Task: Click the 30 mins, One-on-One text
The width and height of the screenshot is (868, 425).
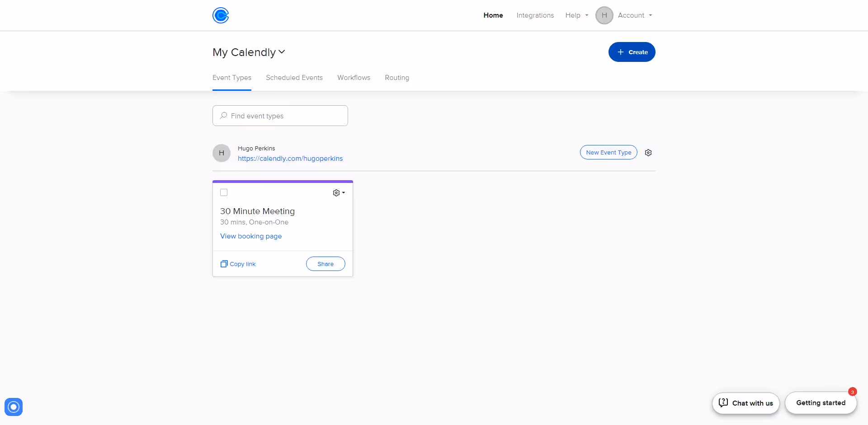Action: 254,222
